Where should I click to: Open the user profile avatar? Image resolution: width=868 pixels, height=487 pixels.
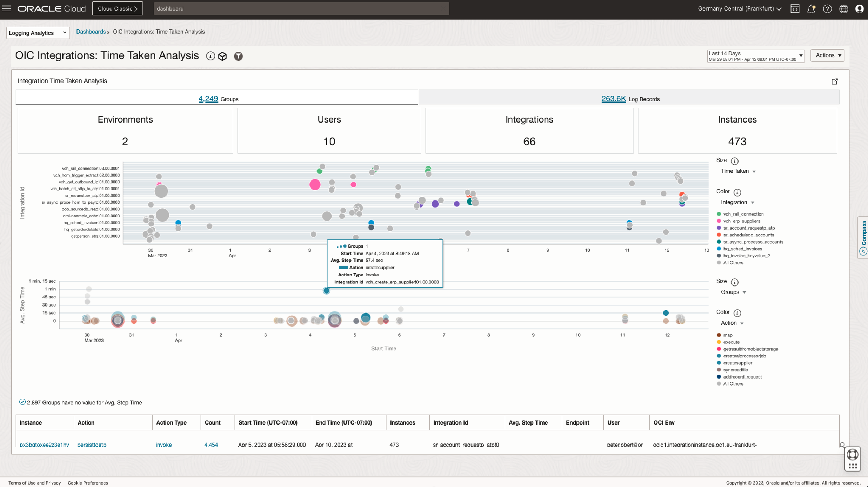(860, 8)
